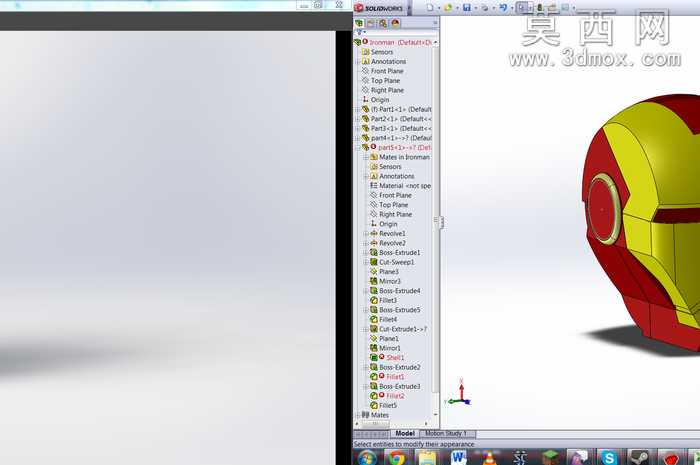This screenshot has width=700, height=465.
Task: Select the Fillet3 feature icon
Action: (374, 300)
